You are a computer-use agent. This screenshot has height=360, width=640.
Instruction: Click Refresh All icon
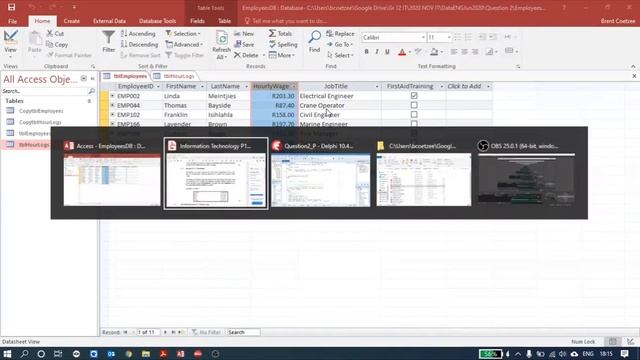[222, 39]
